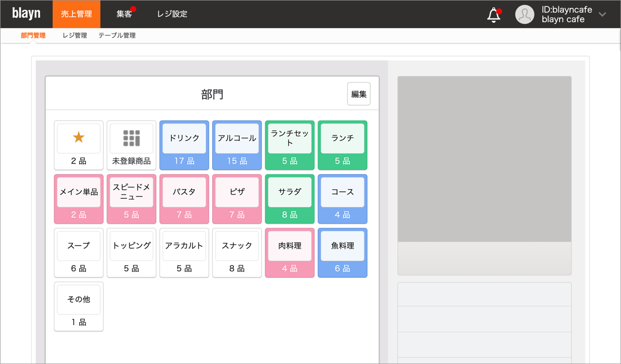Select the pink パスタ category tile

coord(184,199)
